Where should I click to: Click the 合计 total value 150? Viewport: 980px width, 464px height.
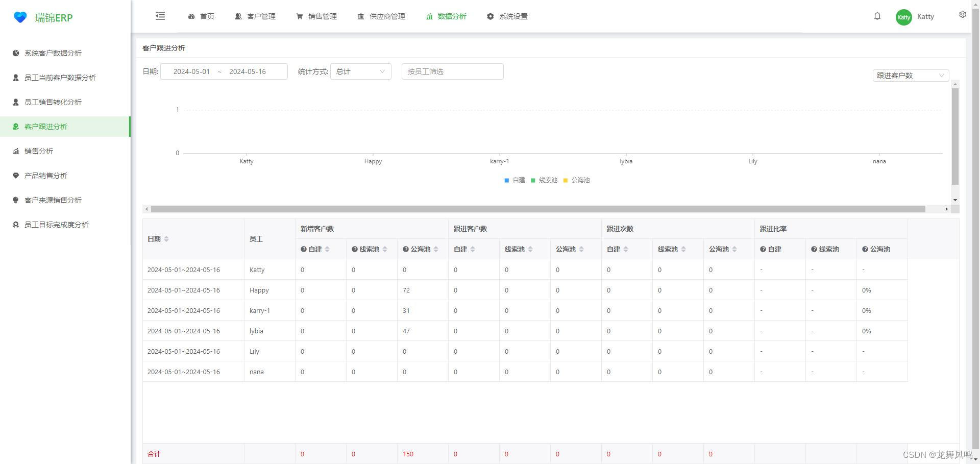[x=408, y=454]
